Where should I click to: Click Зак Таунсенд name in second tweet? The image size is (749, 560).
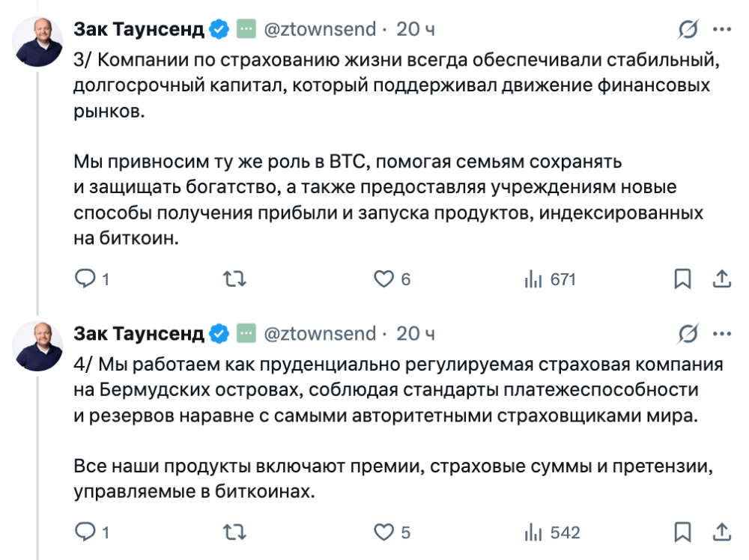tap(139, 333)
